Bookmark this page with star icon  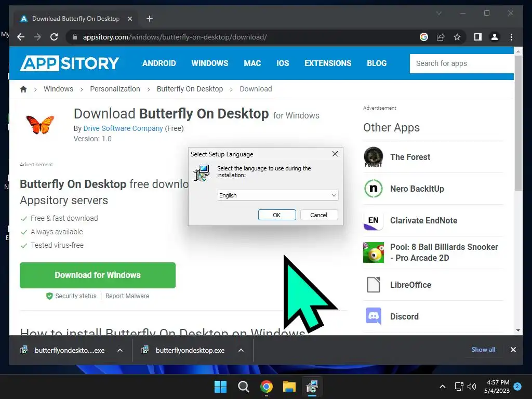click(457, 37)
